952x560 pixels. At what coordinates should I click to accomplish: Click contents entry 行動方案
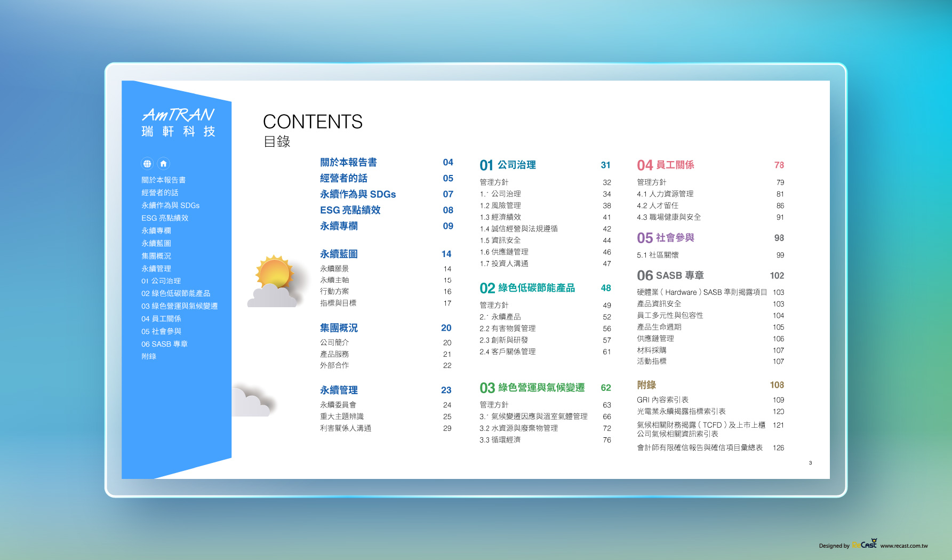(x=334, y=291)
